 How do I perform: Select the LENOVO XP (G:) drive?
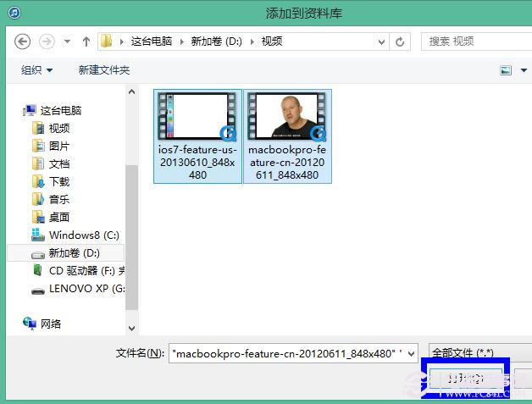click(x=78, y=289)
